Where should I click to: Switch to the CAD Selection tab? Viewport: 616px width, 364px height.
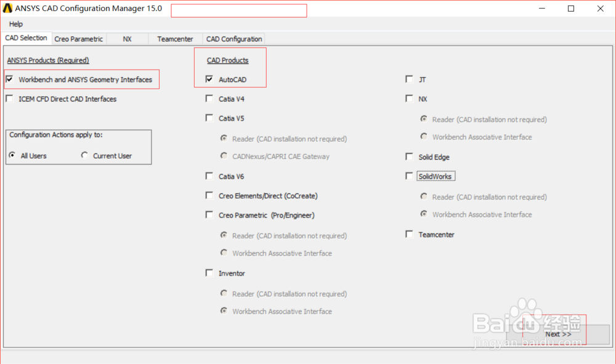26,38
